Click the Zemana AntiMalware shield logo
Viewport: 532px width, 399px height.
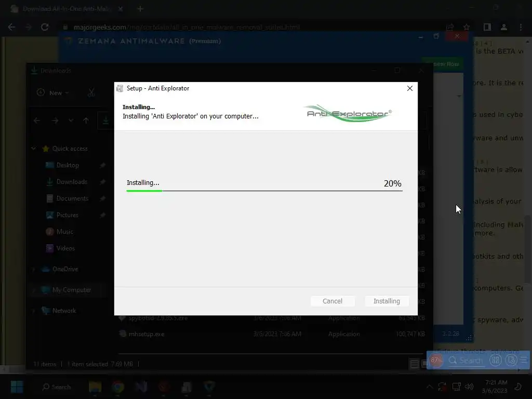[x=69, y=41]
